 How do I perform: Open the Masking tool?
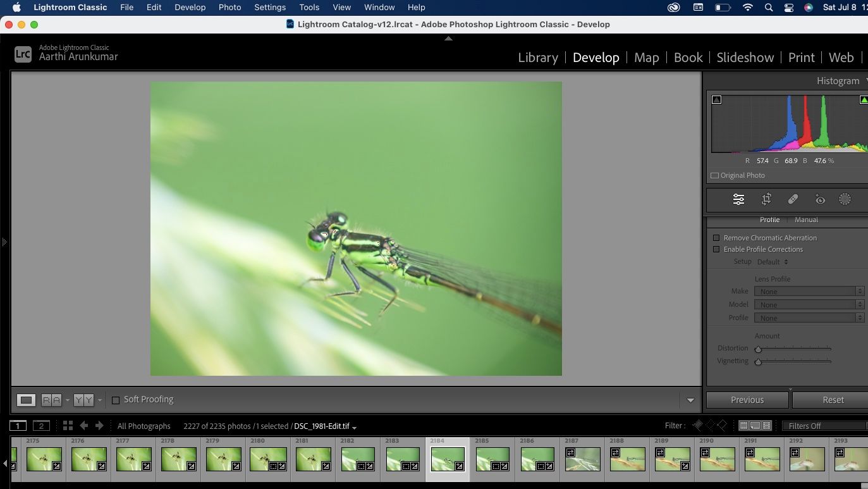(845, 199)
